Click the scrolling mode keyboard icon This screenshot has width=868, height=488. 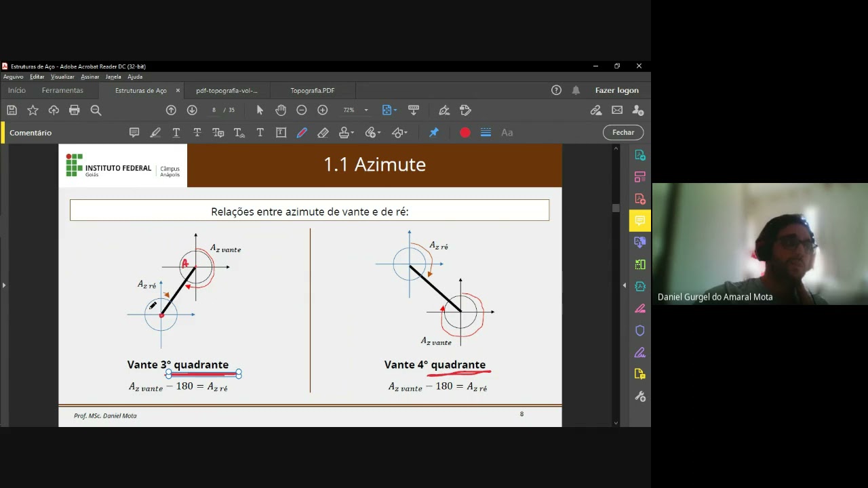[x=413, y=110]
